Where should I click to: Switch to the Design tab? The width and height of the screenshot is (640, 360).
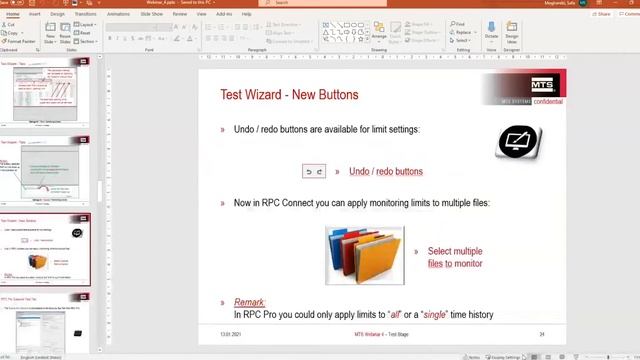click(x=58, y=14)
